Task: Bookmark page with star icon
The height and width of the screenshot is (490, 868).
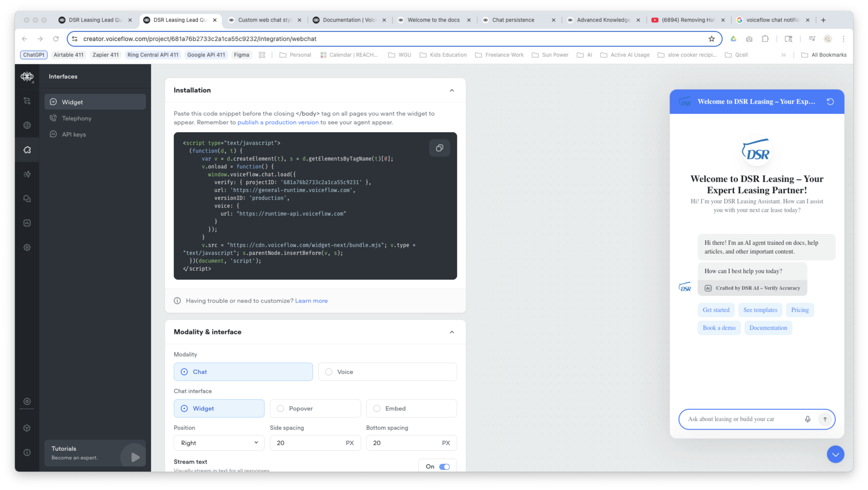Action: (x=711, y=39)
